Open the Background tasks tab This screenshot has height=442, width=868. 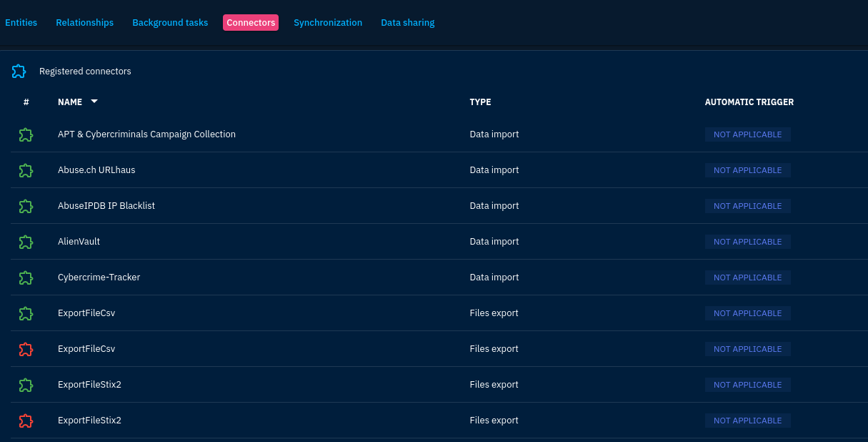click(x=170, y=22)
